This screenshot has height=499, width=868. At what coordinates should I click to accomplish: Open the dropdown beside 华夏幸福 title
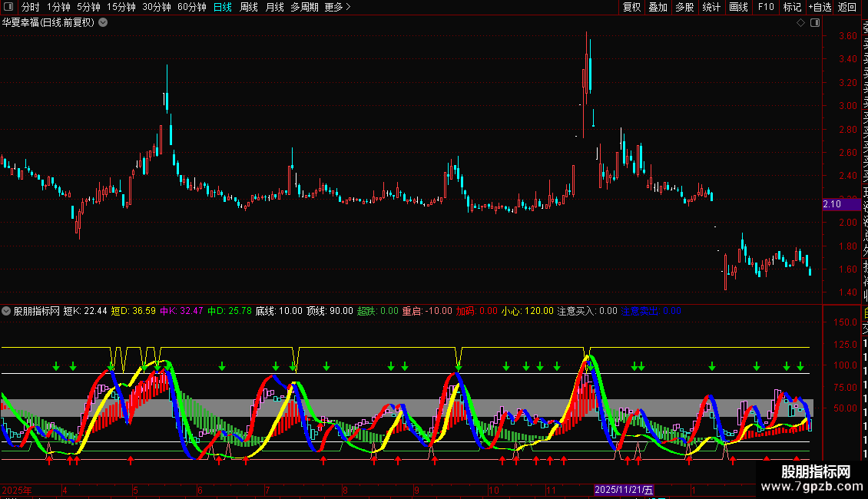(104, 22)
